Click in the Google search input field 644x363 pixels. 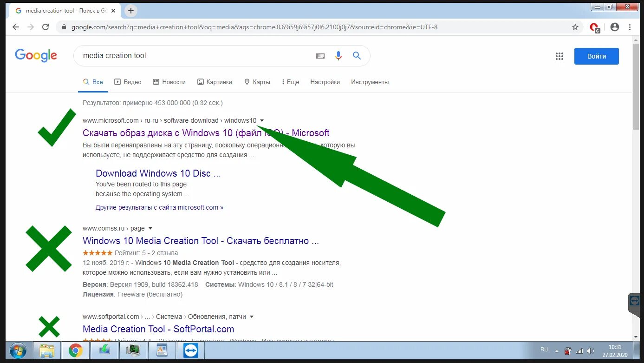(x=195, y=56)
